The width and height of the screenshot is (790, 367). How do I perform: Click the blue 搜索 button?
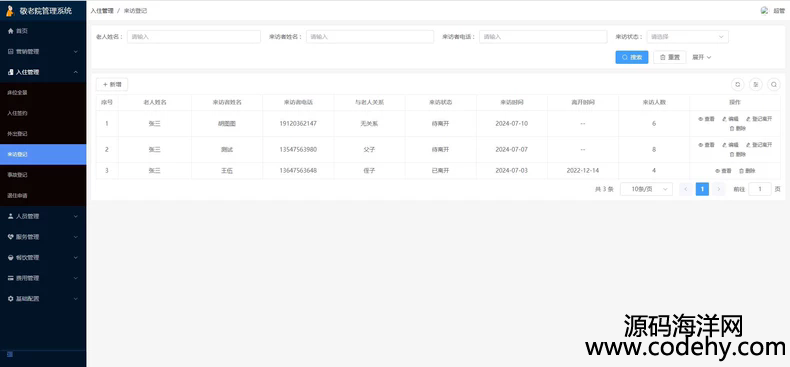point(632,57)
